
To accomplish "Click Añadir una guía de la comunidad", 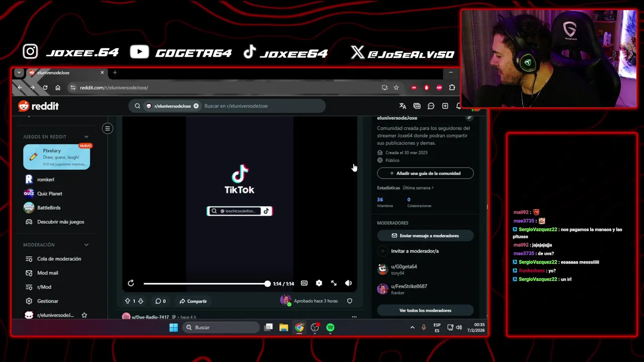I will [x=425, y=173].
